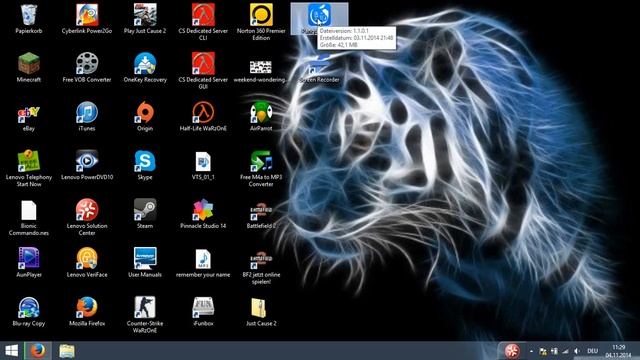Click the highlighted blue apple desktop icon

tap(319, 15)
